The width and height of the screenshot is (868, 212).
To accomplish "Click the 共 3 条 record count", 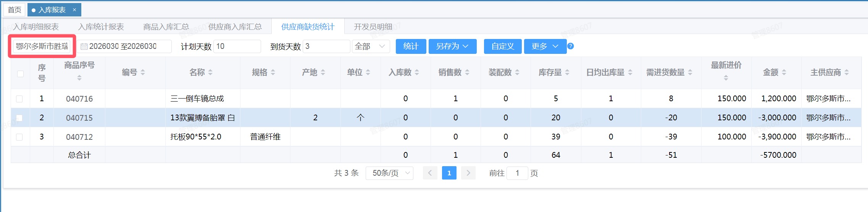I will pyautogui.click(x=346, y=173).
